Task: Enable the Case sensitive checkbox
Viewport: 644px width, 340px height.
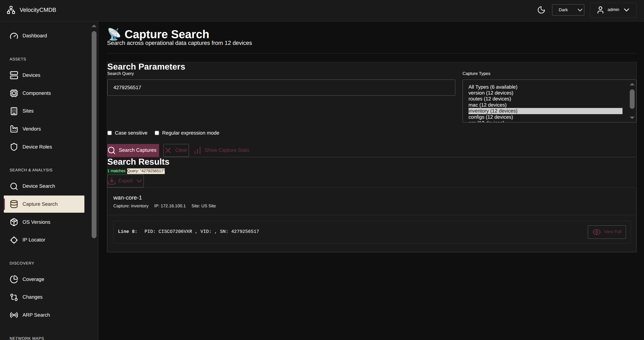Action: coord(110,133)
